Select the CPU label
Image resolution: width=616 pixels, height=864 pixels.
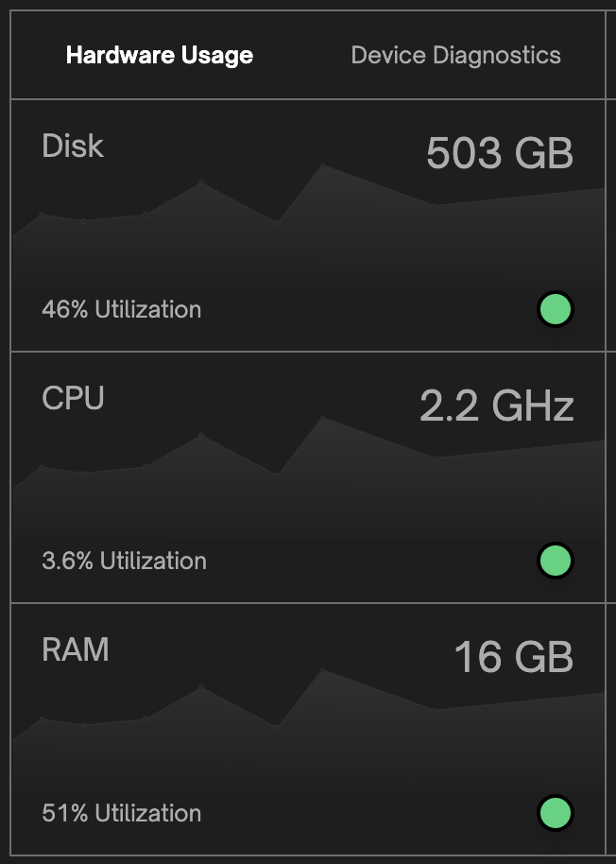[73, 398]
